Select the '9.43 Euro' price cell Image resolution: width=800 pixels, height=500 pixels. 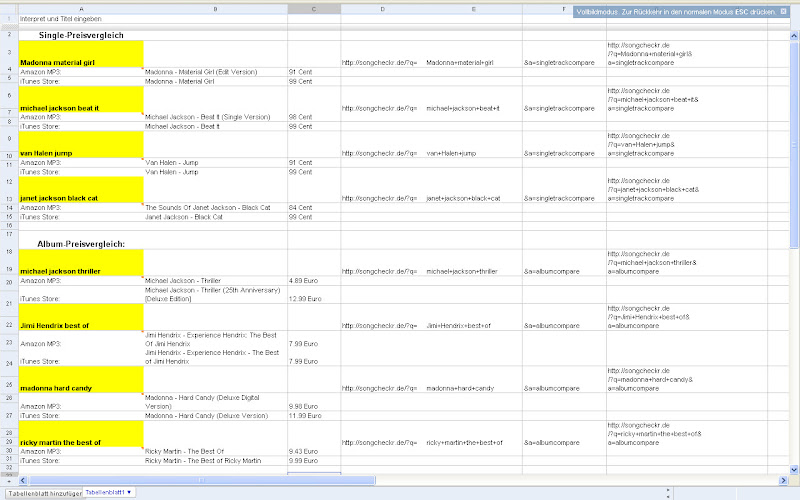314,452
